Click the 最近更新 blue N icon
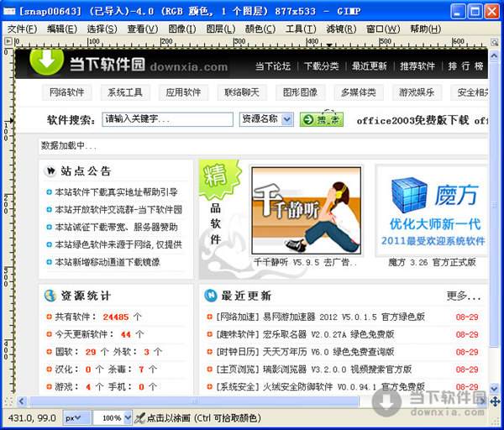The height and width of the screenshot is (430, 504). (211, 296)
